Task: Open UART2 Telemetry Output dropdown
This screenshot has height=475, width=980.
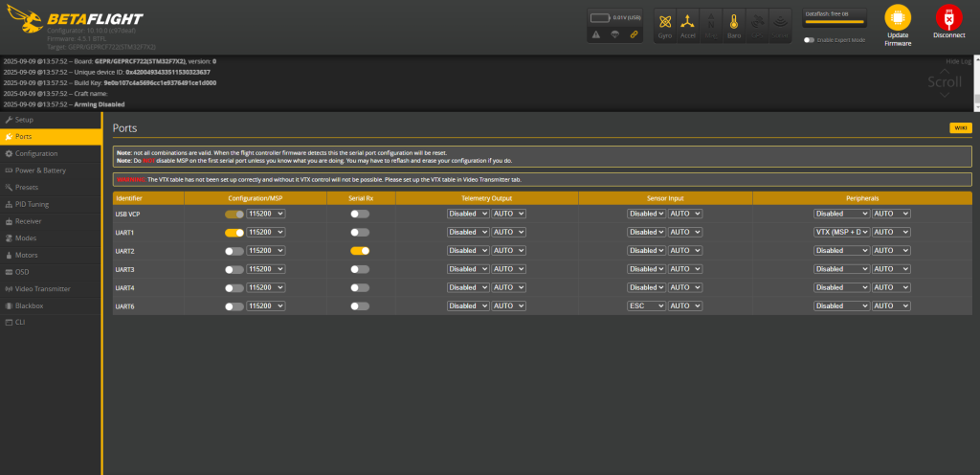Action: coord(468,251)
